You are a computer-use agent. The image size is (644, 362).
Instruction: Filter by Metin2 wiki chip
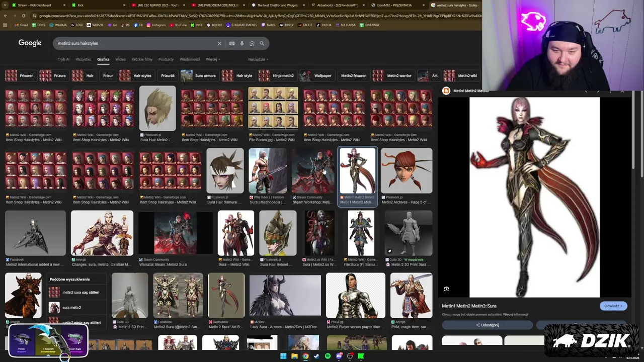[x=461, y=75]
